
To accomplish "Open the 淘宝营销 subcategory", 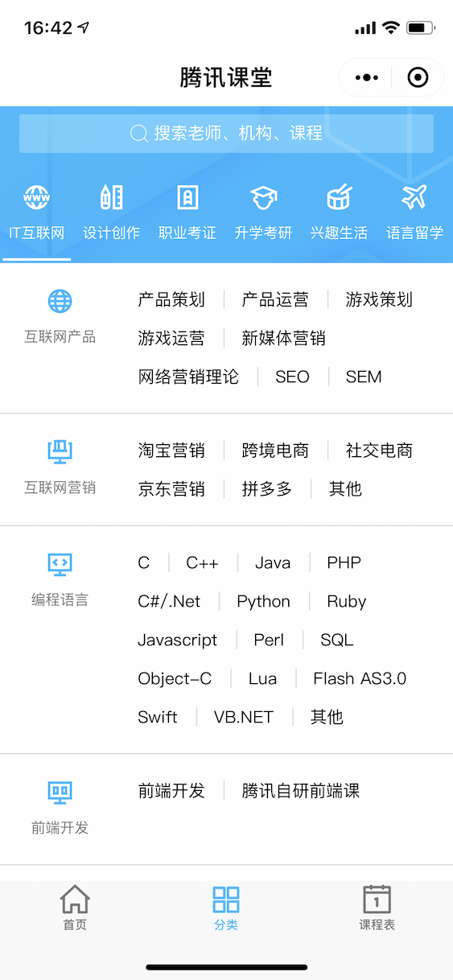I will [171, 451].
